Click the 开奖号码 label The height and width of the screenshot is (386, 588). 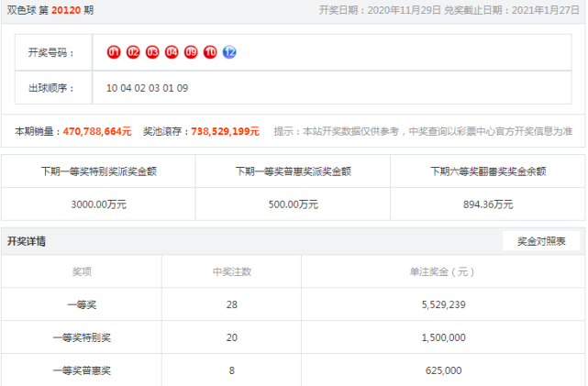(51, 52)
